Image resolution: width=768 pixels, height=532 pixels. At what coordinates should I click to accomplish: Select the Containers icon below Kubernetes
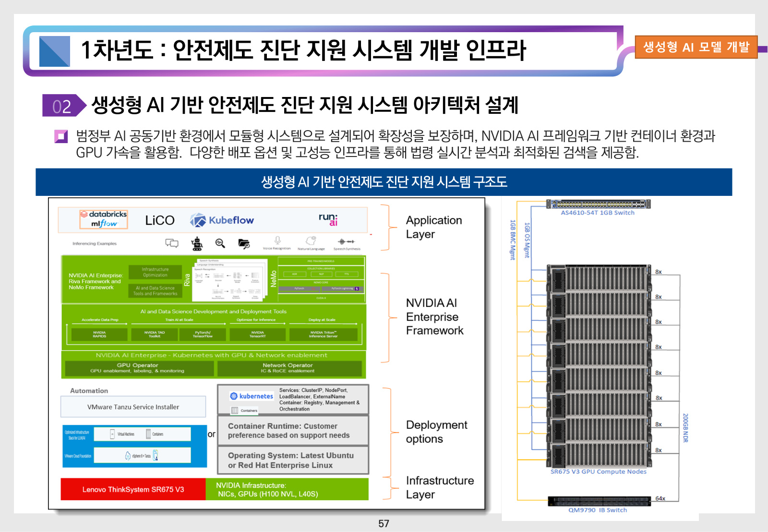(x=234, y=410)
